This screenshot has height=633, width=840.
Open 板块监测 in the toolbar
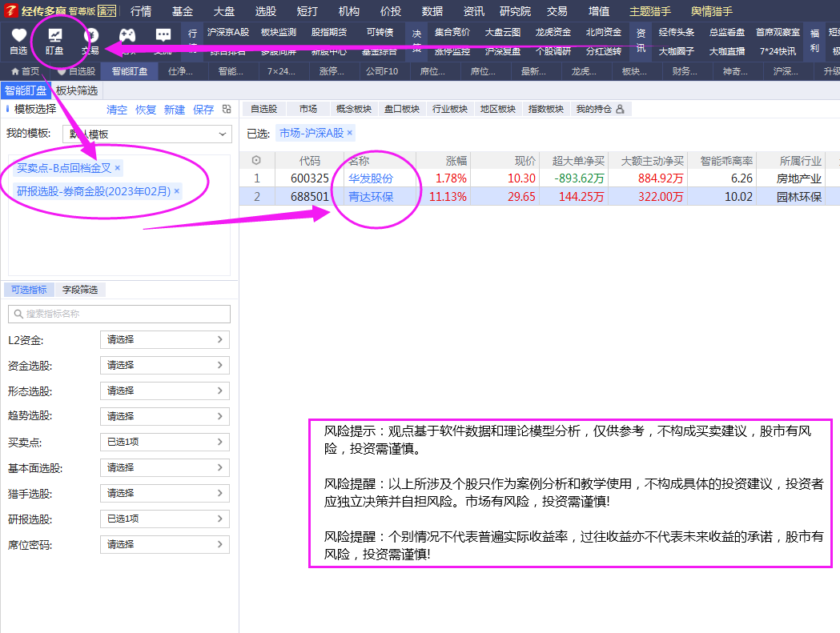tap(279, 32)
